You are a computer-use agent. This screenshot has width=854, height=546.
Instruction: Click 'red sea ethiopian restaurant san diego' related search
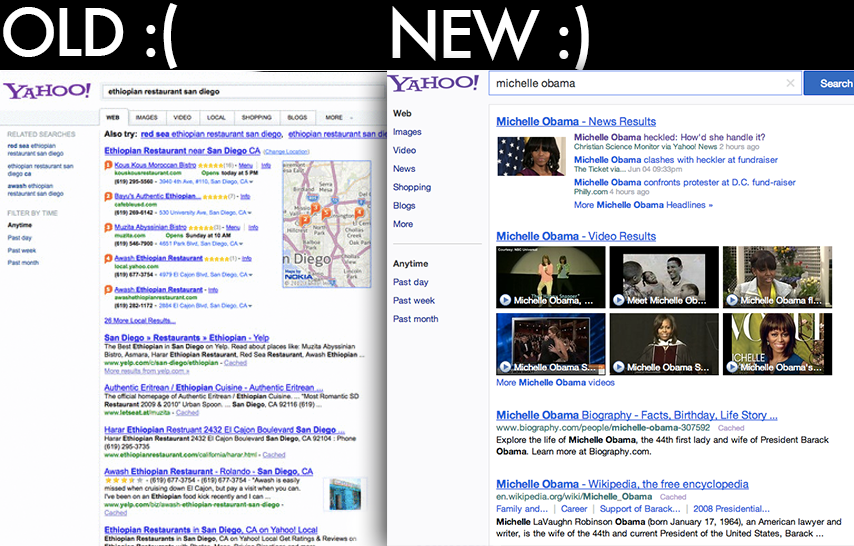click(35, 150)
